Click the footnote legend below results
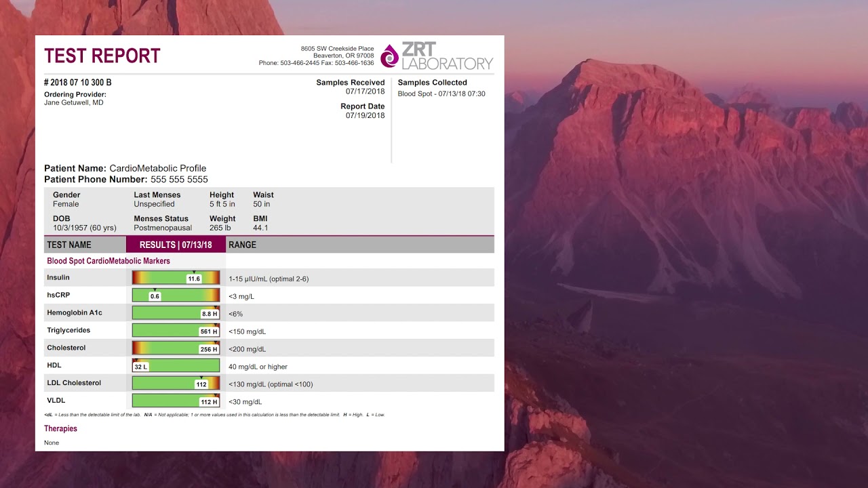The image size is (868, 488). pos(214,415)
